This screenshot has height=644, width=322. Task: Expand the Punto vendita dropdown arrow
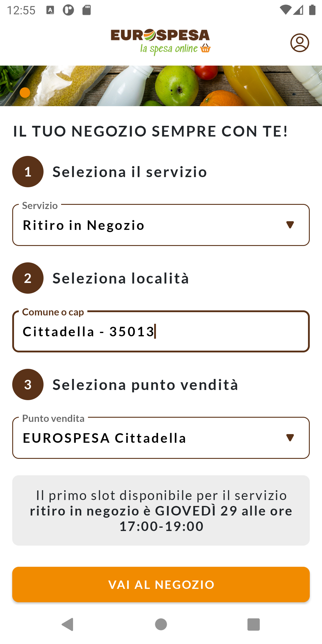point(290,438)
